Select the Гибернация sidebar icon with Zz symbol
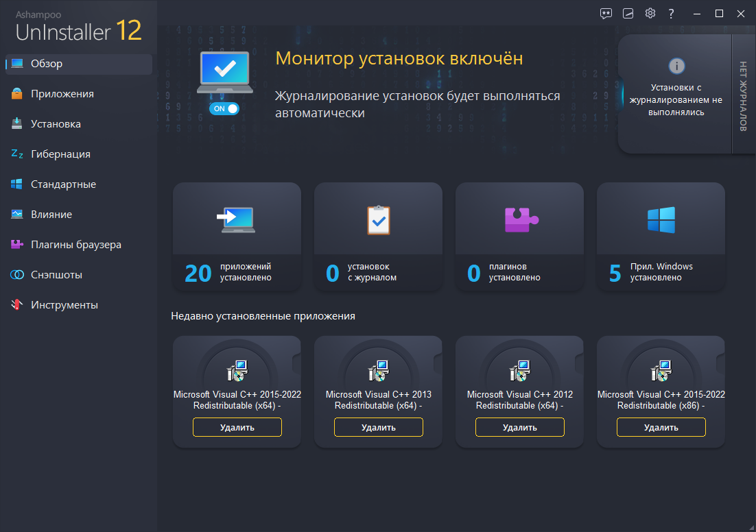The height and width of the screenshot is (532, 756). [16, 154]
